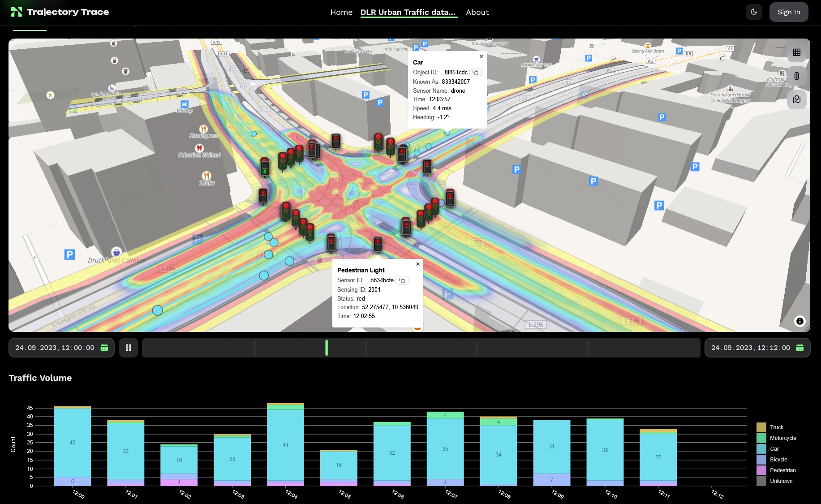Copy the Pedestrian Light Sensor ID
821x504 pixels.
tap(402, 280)
